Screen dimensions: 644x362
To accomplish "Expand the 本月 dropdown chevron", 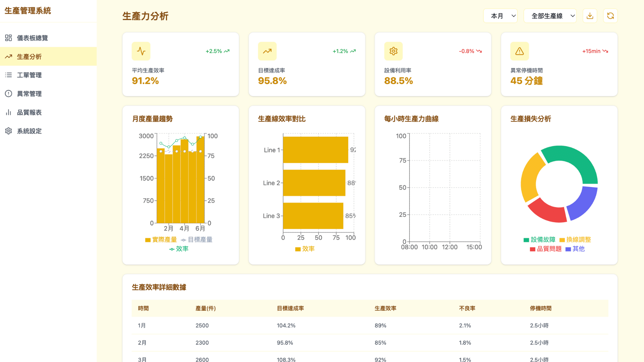I will coord(513,15).
